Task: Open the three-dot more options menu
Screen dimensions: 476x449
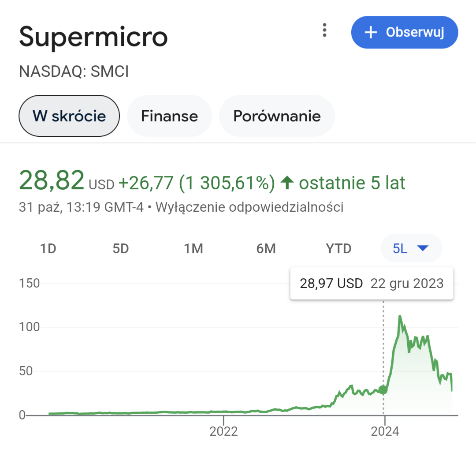Action: click(324, 30)
